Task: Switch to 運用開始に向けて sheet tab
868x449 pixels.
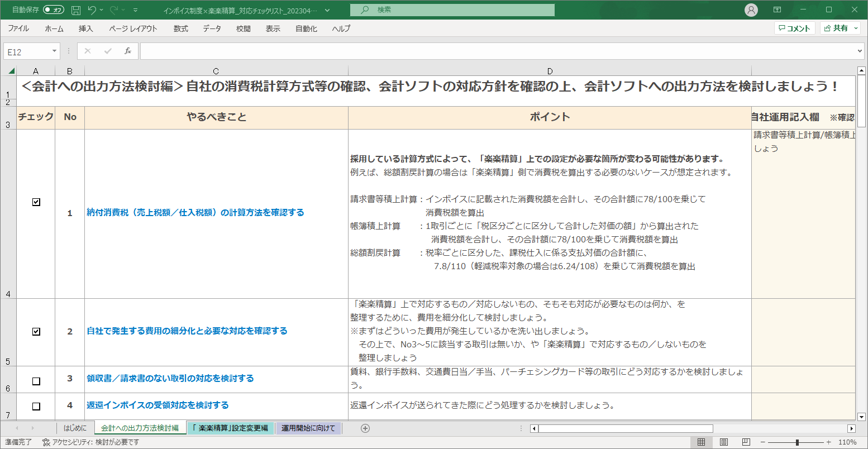Action: (308, 428)
